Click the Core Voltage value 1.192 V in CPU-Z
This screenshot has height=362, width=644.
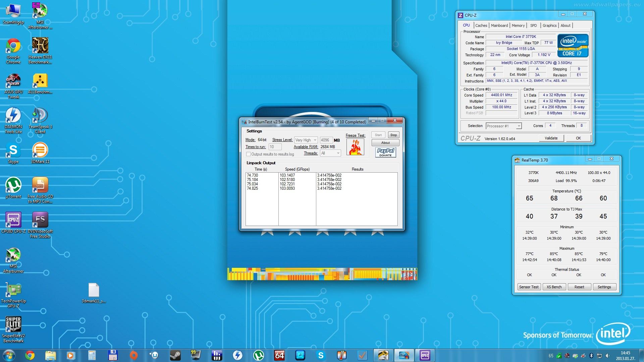(544, 55)
